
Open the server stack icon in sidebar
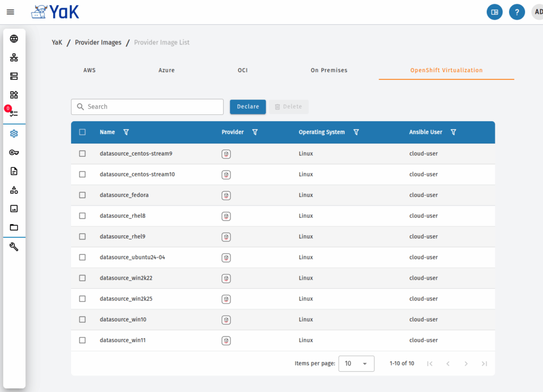coord(14,76)
